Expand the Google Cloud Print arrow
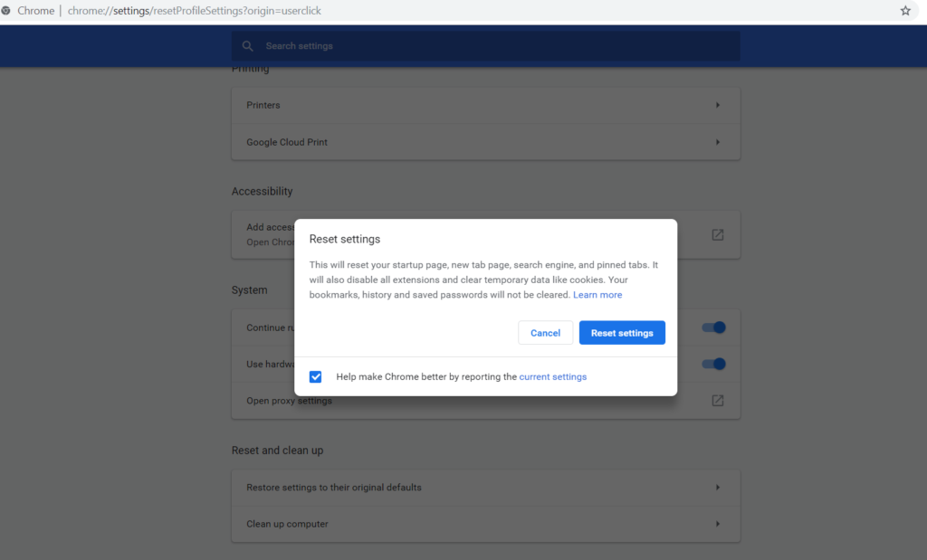This screenshot has width=927, height=560. point(718,142)
